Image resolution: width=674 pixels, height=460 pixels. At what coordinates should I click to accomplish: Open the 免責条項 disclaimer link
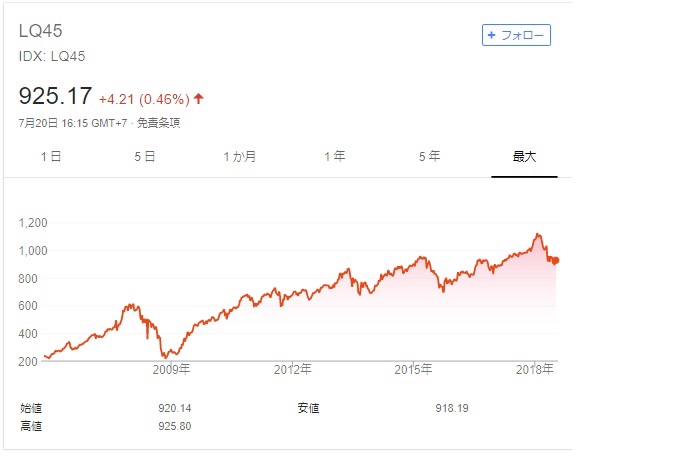pos(158,123)
